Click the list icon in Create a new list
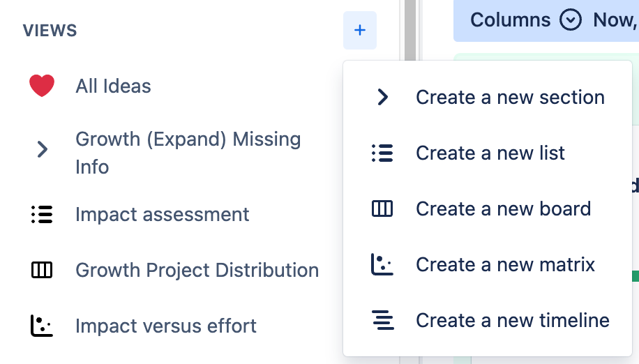Image resolution: width=639 pixels, height=364 pixels. click(382, 153)
